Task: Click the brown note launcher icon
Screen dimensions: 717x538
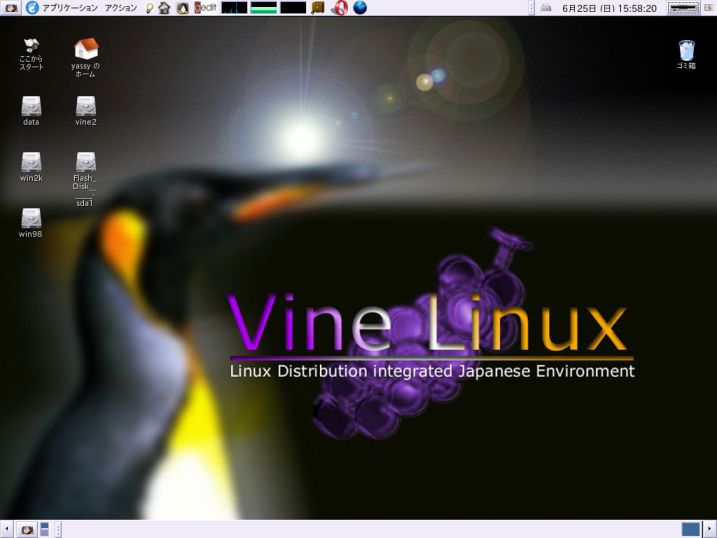Action: [317, 8]
